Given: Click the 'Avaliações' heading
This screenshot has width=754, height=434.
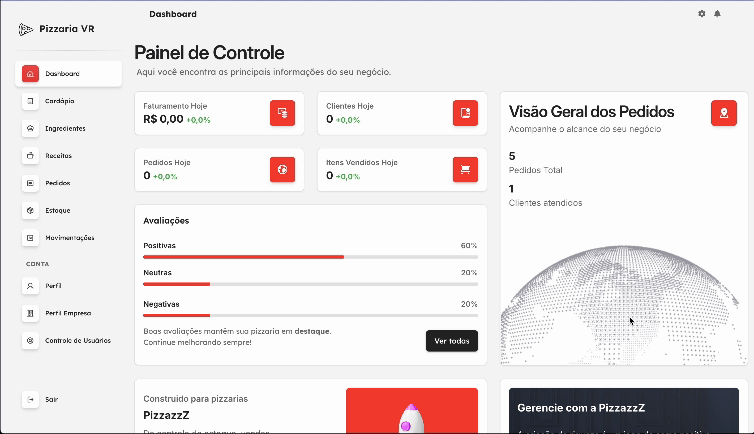Looking at the screenshot, I should pos(166,221).
